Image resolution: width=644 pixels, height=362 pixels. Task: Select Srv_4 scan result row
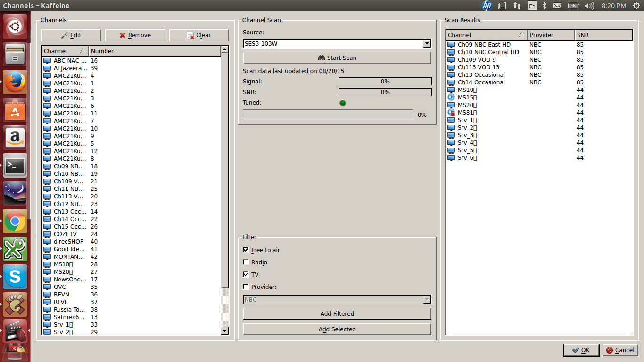click(x=539, y=142)
